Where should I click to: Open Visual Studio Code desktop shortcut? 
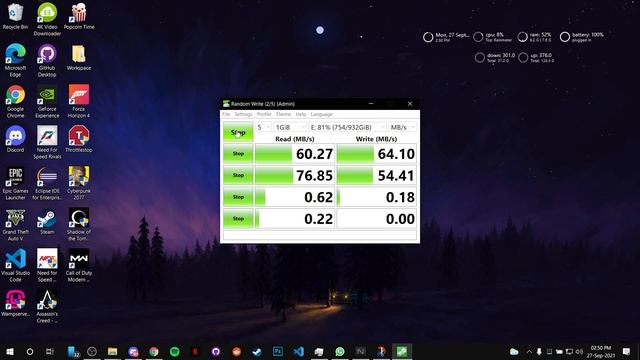click(15, 265)
